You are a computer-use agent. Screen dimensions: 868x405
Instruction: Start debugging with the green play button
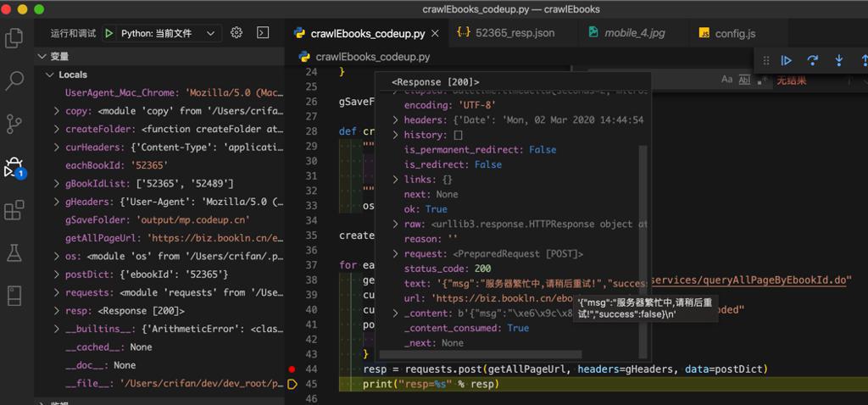tap(109, 33)
